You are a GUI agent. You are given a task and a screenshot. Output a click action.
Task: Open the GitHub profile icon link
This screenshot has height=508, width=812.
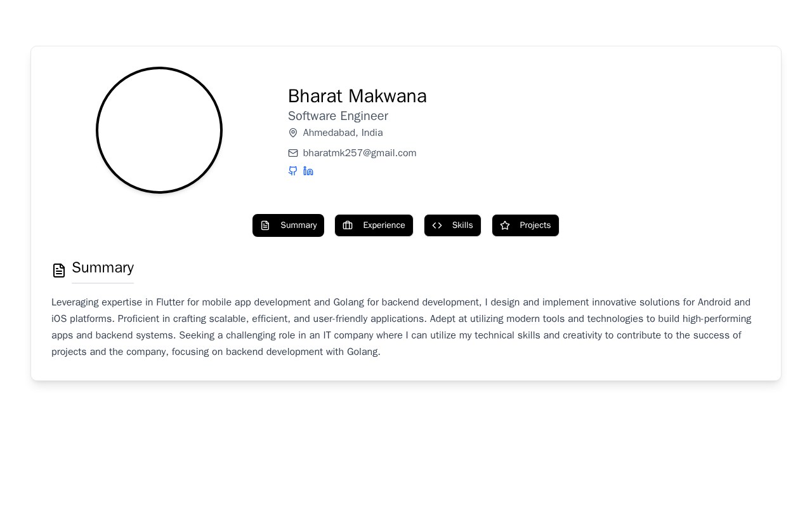coord(292,171)
